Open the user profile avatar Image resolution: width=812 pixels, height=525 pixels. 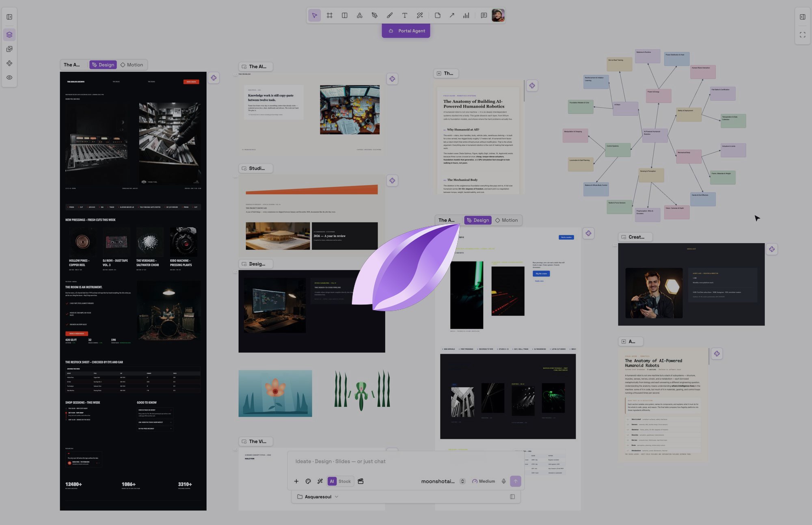click(x=498, y=15)
